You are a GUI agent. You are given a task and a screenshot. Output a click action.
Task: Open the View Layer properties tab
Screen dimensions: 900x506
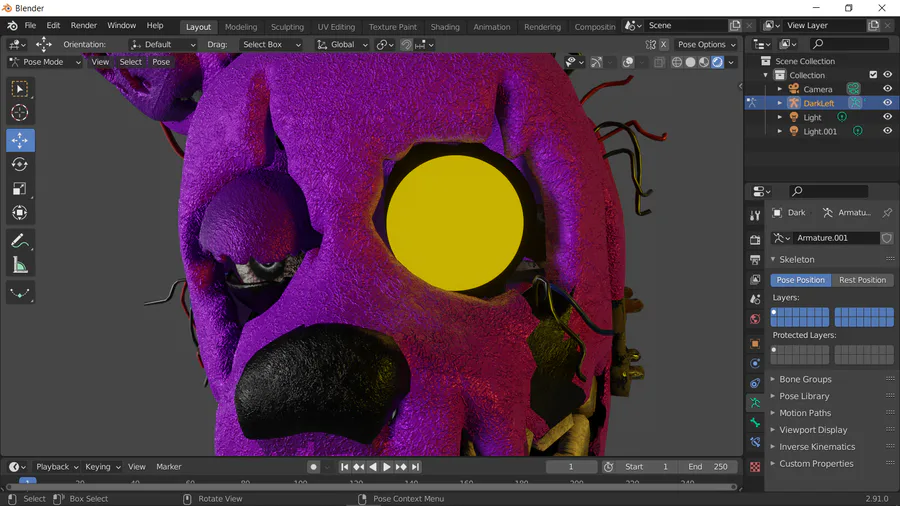click(755, 279)
